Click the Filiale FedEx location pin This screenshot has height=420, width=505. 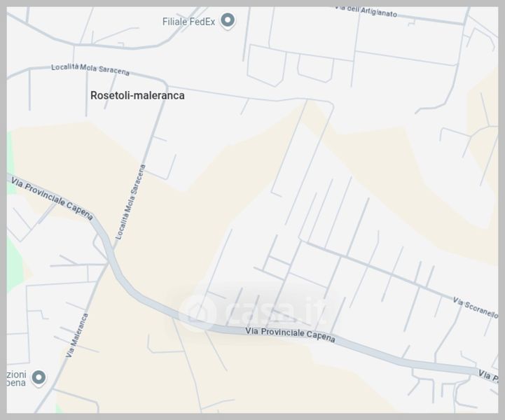228,20
